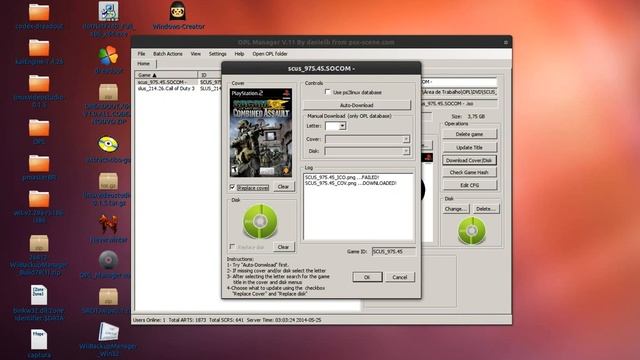Click the green disk image in the dialog
The image size is (640, 360).
click(260, 222)
